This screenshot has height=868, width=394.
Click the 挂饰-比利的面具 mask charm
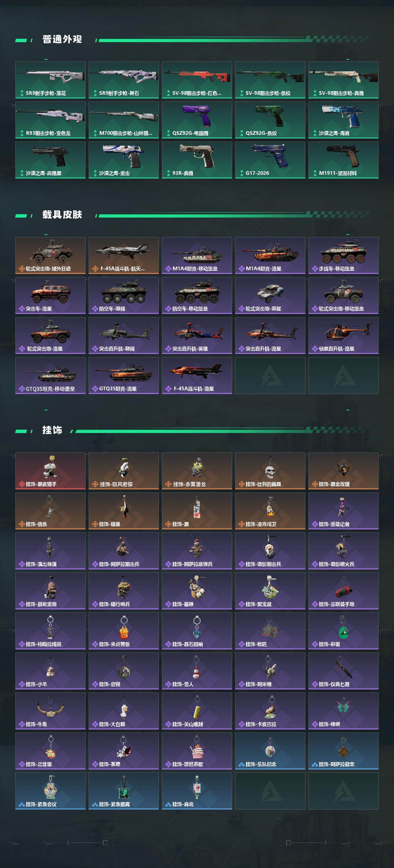coord(270,471)
